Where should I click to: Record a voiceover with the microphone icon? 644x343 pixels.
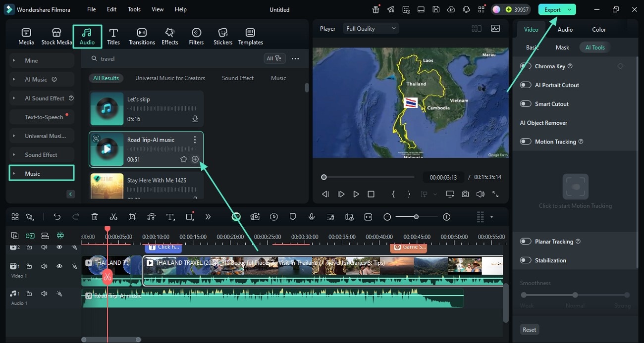pos(312,217)
